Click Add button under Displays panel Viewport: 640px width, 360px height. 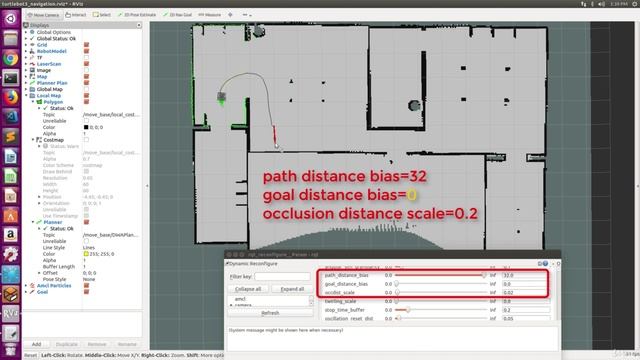pyautogui.click(x=36, y=344)
